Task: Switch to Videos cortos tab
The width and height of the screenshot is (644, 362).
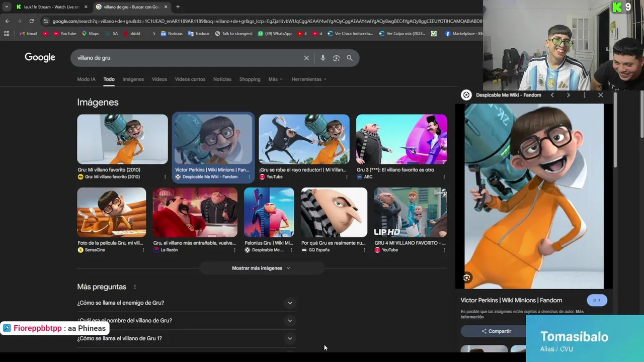Action: 190,79
